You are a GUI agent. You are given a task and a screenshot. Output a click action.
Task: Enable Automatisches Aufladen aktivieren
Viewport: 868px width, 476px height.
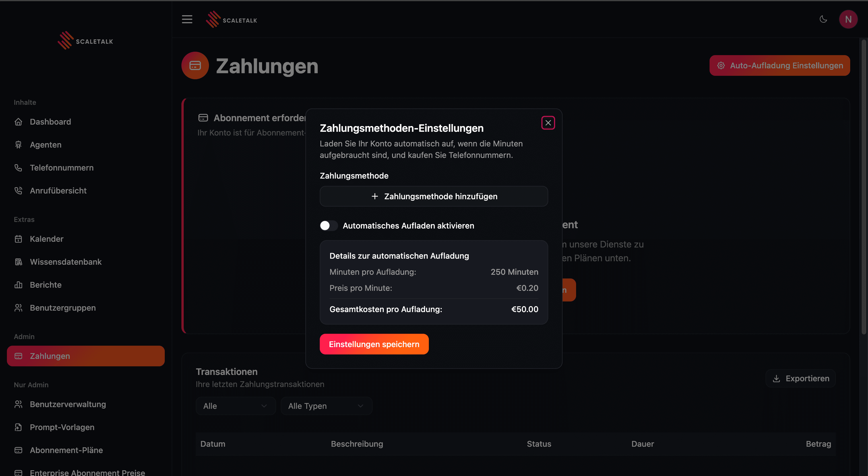click(329, 226)
